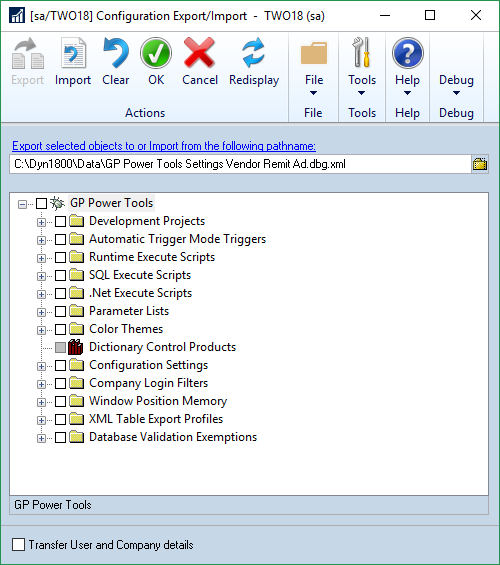Open the Debug dropdown menu
Screen dimensions: 500x565
coord(456,85)
